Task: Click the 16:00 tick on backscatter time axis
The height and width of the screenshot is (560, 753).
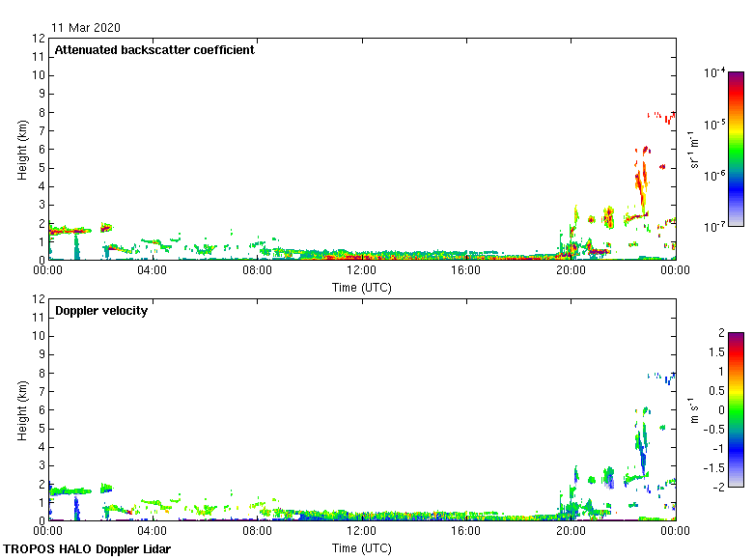Action: (x=466, y=271)
